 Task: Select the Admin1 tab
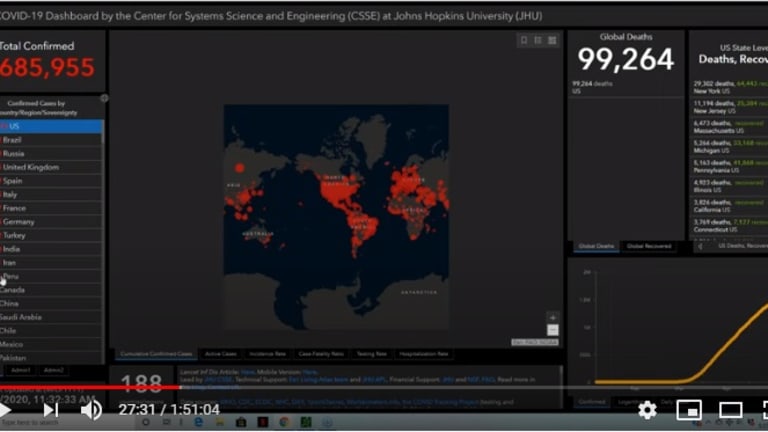21,370
